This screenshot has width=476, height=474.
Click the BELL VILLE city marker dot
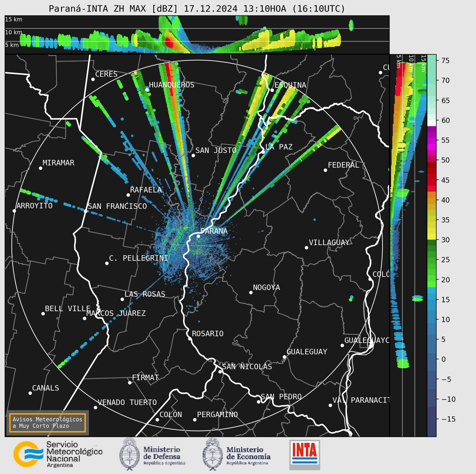(x=43, y=314)
